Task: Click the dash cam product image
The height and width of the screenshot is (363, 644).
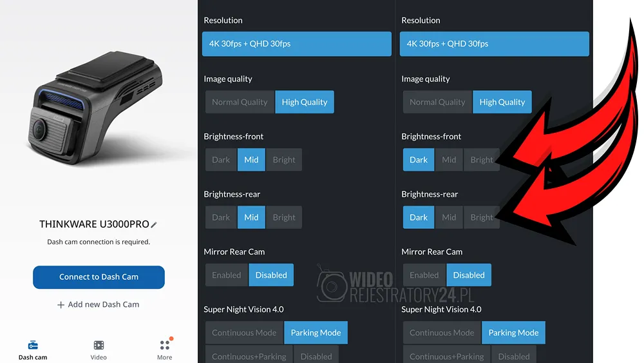Action: pos(95,108)
